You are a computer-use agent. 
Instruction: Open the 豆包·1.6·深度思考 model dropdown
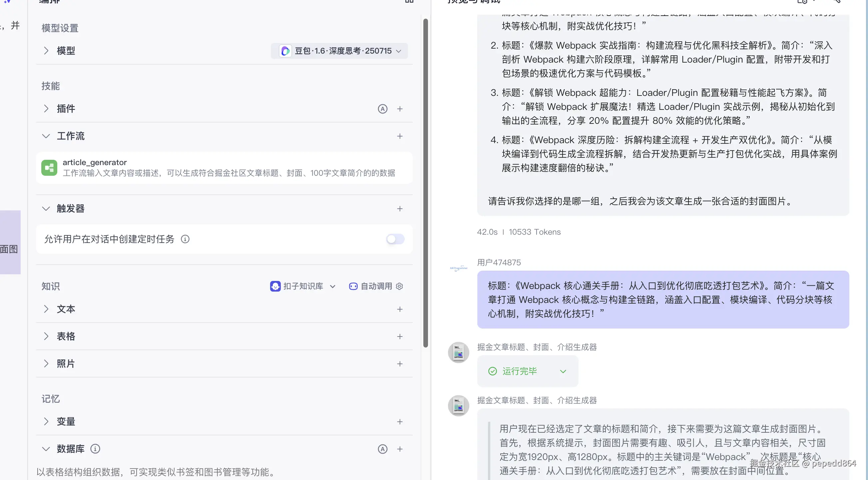pyautogui.click(x=339, y=51)
